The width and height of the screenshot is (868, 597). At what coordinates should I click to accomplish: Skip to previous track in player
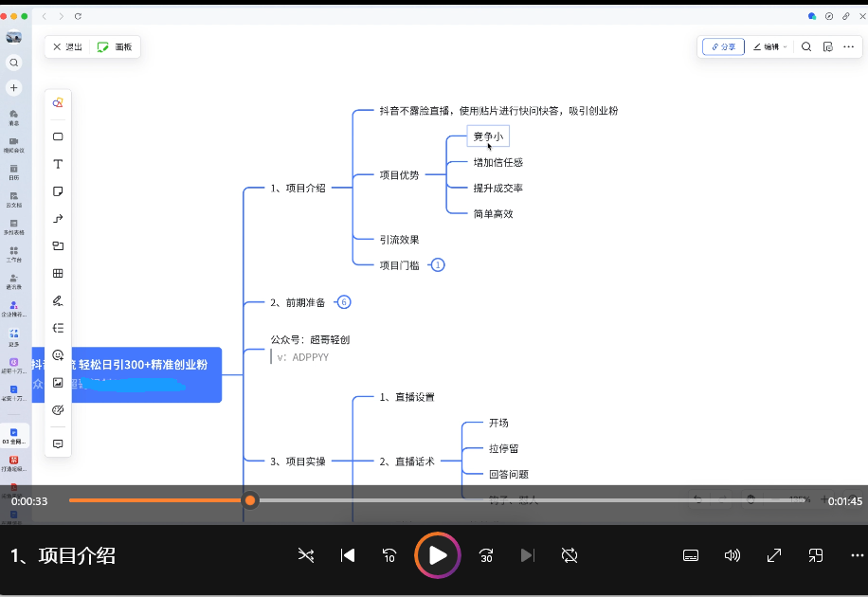coord(348,555)
